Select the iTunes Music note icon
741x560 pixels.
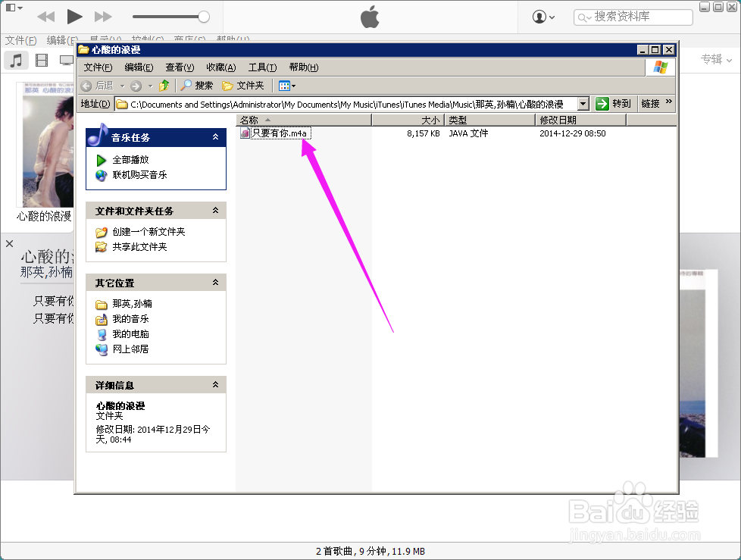point(17,60)
